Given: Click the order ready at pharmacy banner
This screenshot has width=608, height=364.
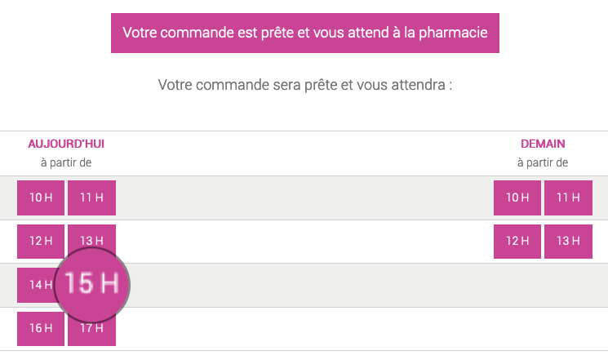Looking at the screenshot, I should pyautogui.click(x=304, y=33).
